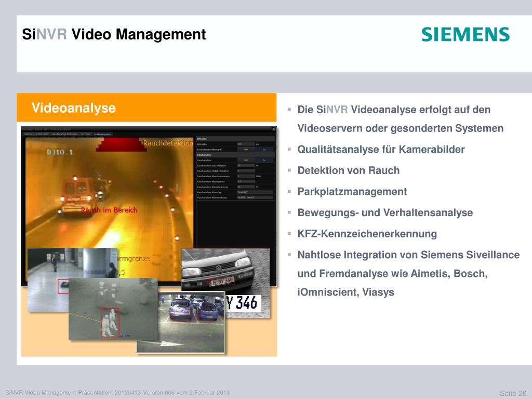Select the line 'iOmniscient, Viasys'

(x=345, y=292)
